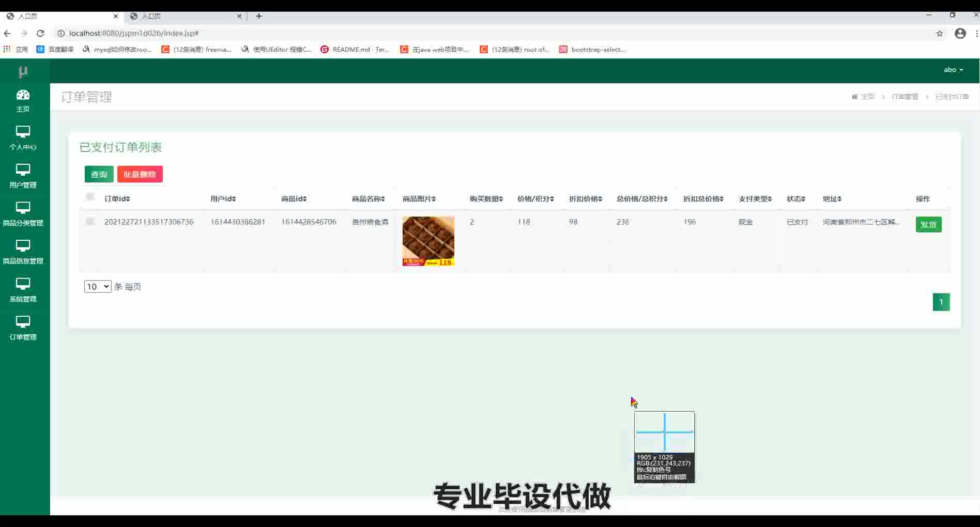The image size is (980, 527).
Task: Open 商品信息管理 in the sidebar
Action: (x=23, y=252)
